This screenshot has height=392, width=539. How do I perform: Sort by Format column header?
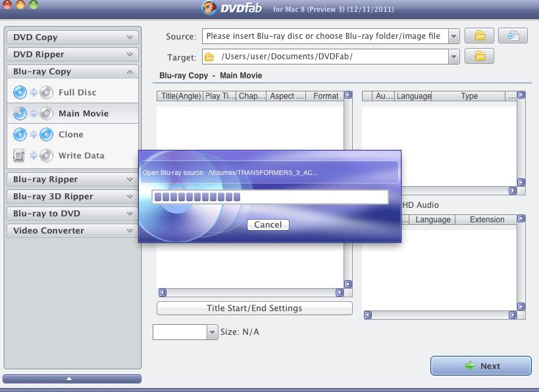pos(325,96)
